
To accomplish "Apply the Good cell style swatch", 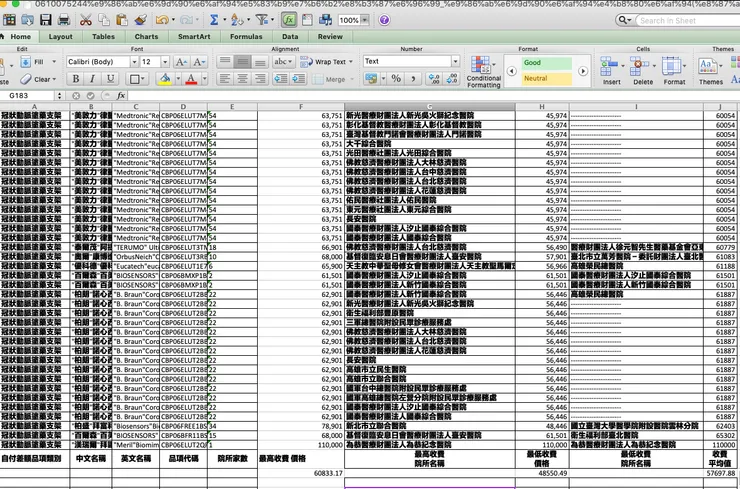I will [x=547, y=63].
